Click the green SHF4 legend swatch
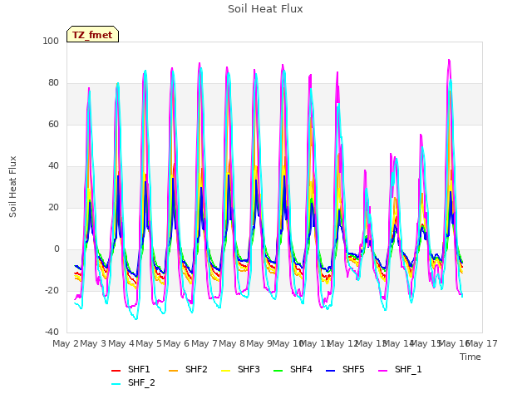 [x=278, y=371]
